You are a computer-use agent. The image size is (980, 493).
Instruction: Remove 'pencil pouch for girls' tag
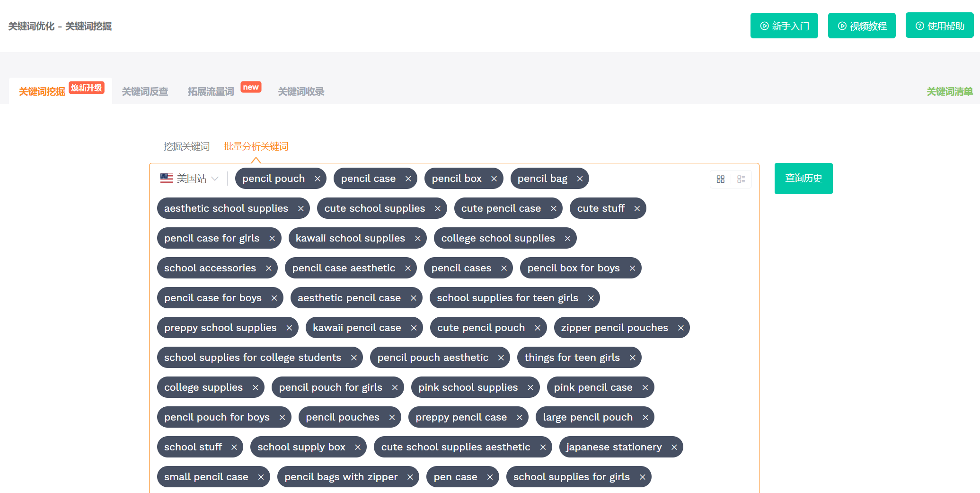pos(395,388)
